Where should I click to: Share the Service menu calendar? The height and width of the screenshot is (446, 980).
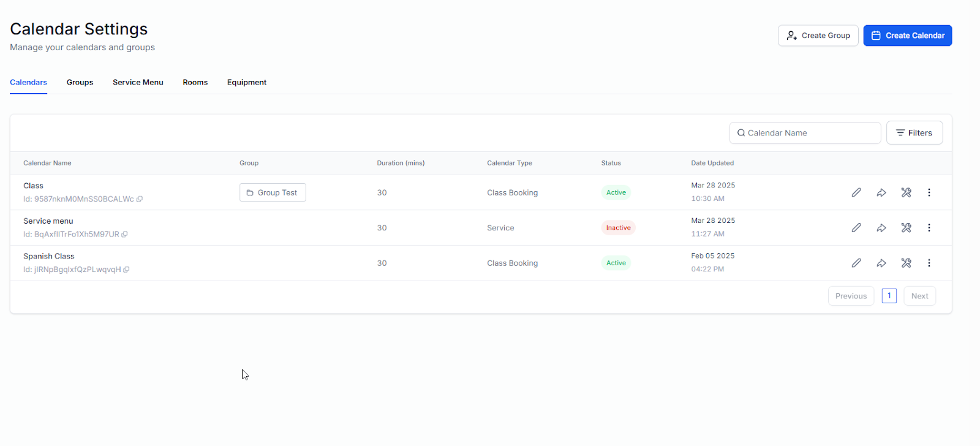881,228
